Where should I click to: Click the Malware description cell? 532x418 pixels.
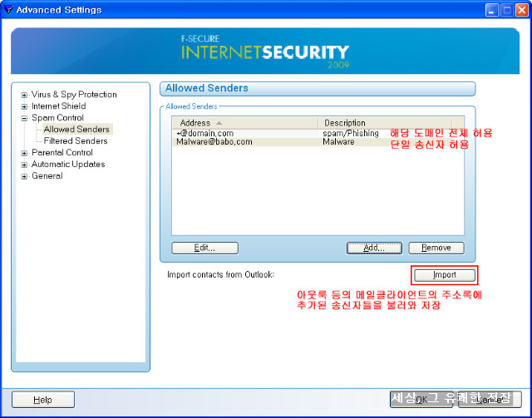click(x=338, y=142)
